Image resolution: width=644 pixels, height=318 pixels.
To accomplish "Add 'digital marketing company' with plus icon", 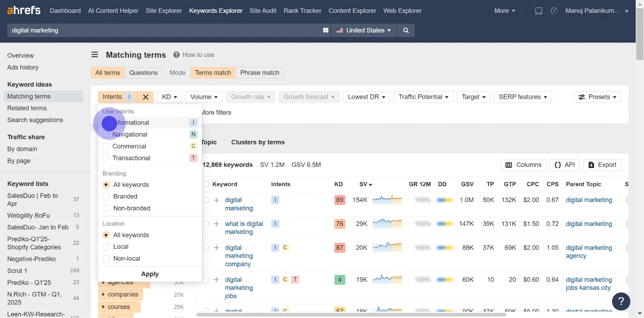I will 217,248.
